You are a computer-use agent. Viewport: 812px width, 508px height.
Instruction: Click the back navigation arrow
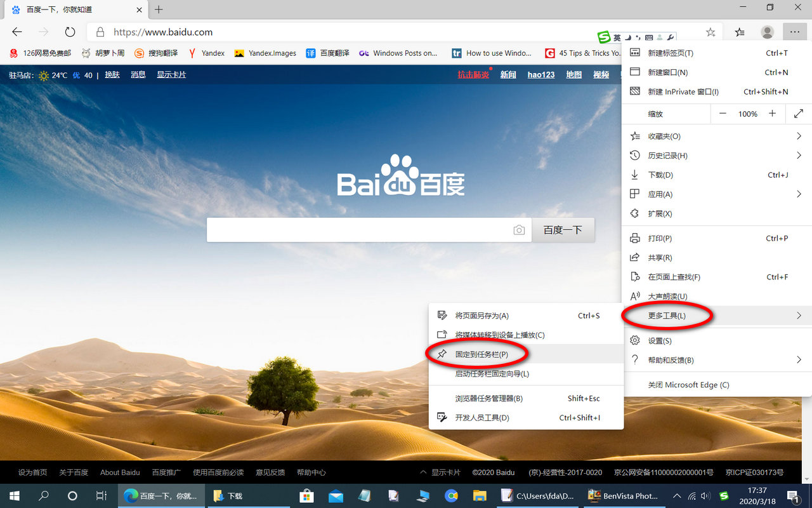pos(16,32)
